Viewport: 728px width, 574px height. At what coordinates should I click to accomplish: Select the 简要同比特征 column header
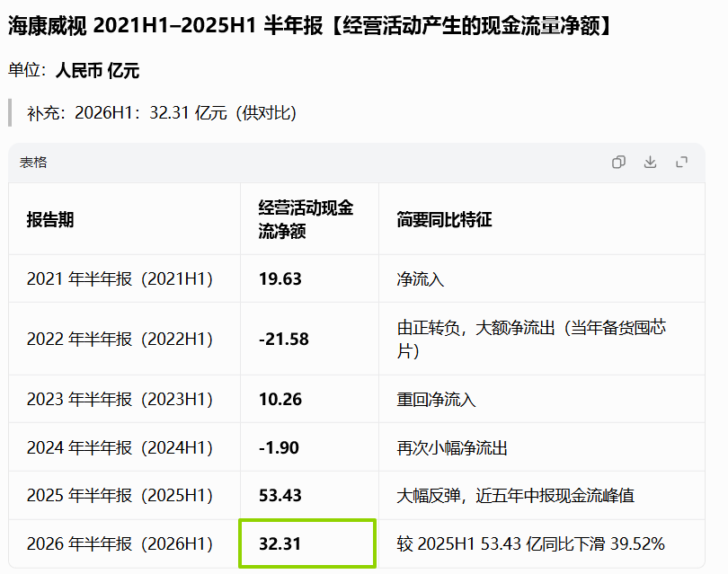444,219
